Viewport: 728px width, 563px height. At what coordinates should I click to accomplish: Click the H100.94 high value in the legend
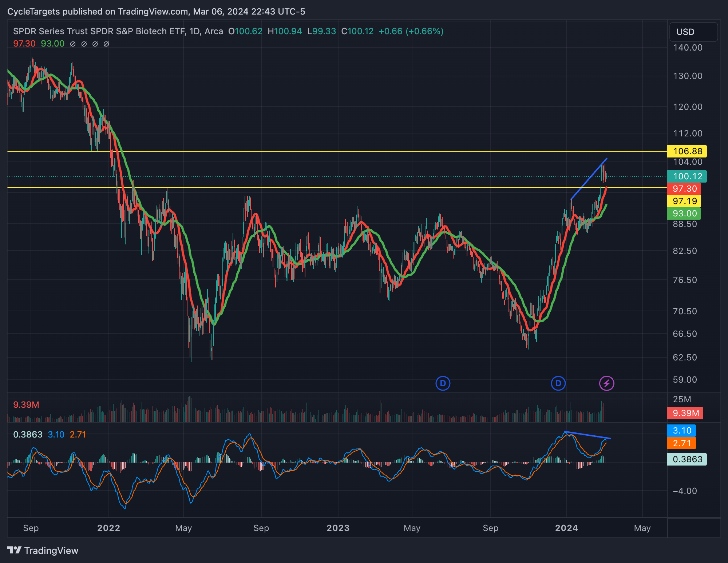click(285, 31)
